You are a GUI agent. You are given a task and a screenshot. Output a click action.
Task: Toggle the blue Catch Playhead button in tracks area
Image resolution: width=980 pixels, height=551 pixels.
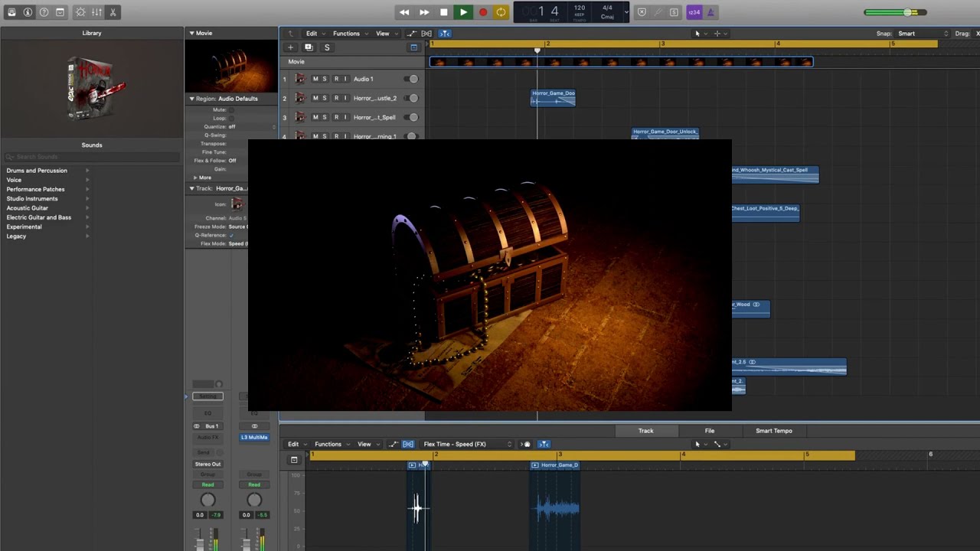[445, 34]
